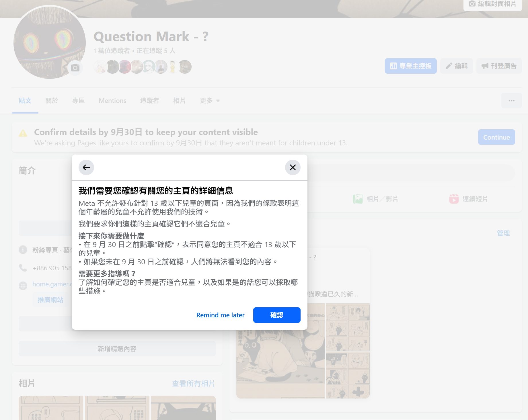Click the back arrow in the dialog
Viewport: 528px width, 420px height.
(x=86, y=167)
